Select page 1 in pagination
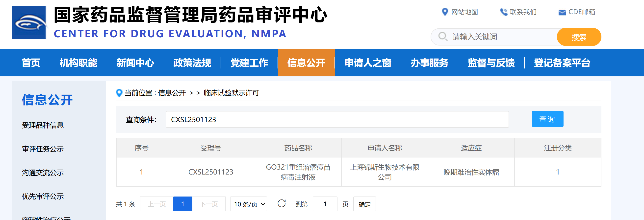Image resolution: width=644 pixels, height=220 pixels. pos(182,204)
